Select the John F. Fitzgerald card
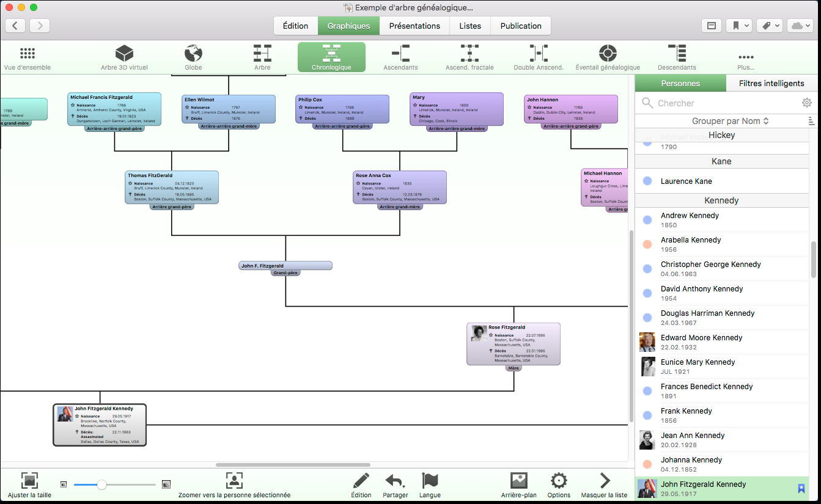Image resolution: width=821 pixels, height=504 pixels. 285,266
